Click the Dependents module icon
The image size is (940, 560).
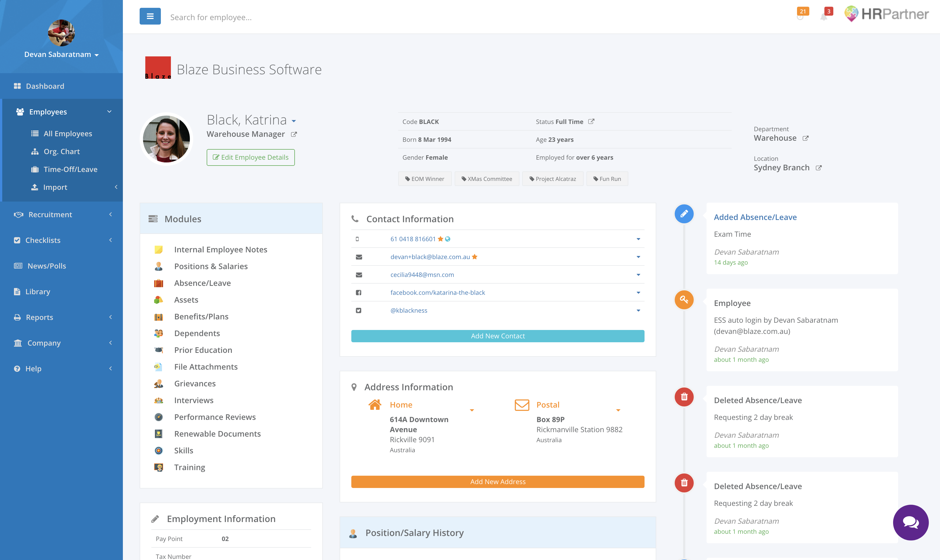[159, 333]
